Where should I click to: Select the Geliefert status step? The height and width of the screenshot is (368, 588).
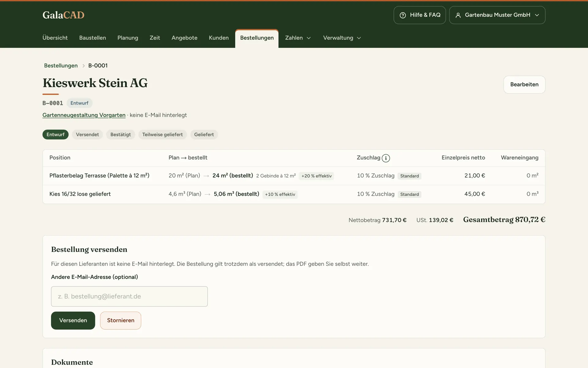[x=204, y=135]
